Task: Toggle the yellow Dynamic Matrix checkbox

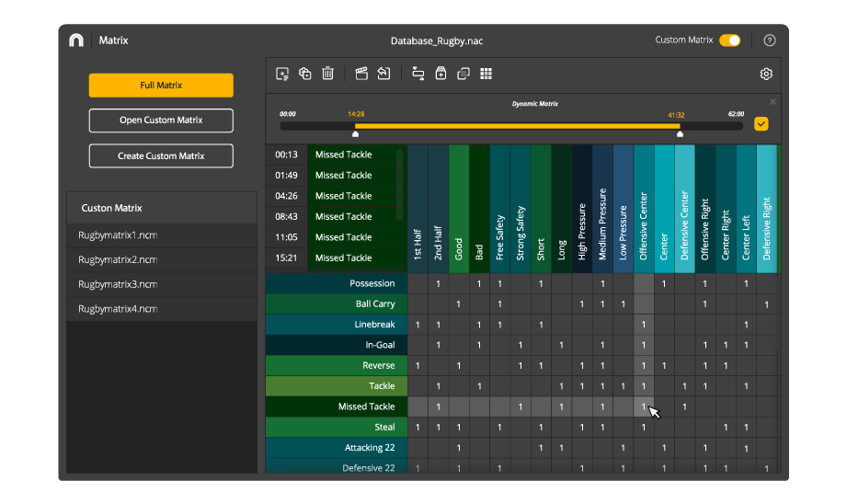Action: pos(761,124)
